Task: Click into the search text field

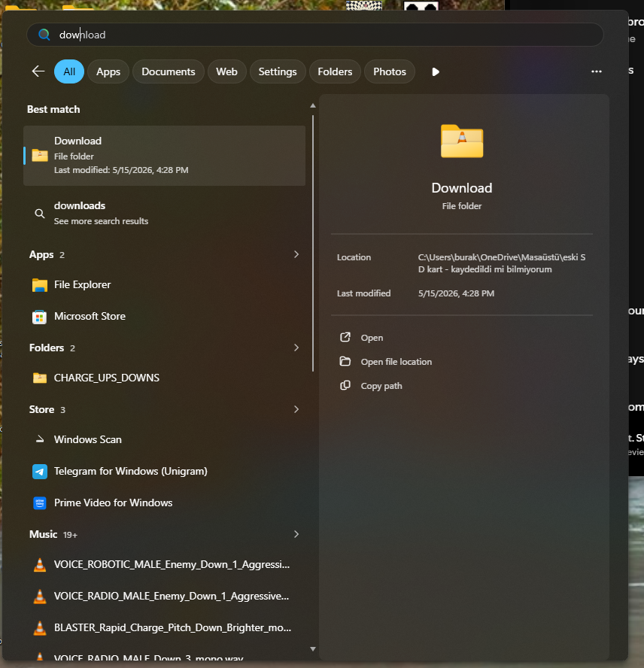Action: [x=315, y=35]
